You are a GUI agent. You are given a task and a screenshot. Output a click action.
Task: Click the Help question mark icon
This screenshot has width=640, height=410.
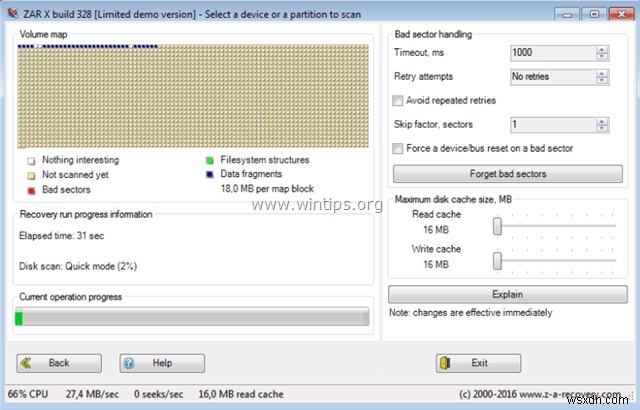click(129, 363)
